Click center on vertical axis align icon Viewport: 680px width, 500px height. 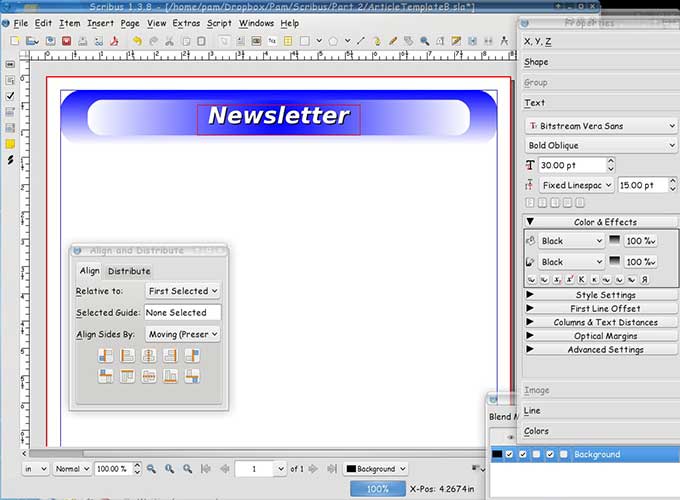coord(148,355)
